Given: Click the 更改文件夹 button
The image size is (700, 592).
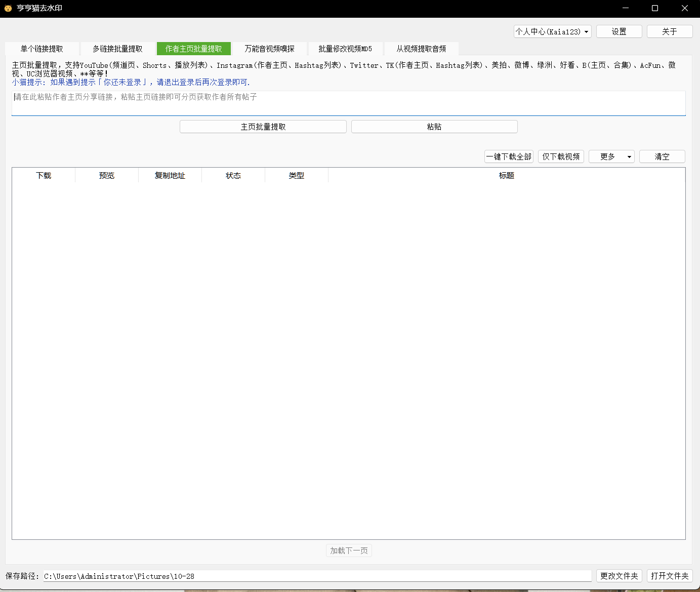Looking at the screenshot, I should (619, 576).
